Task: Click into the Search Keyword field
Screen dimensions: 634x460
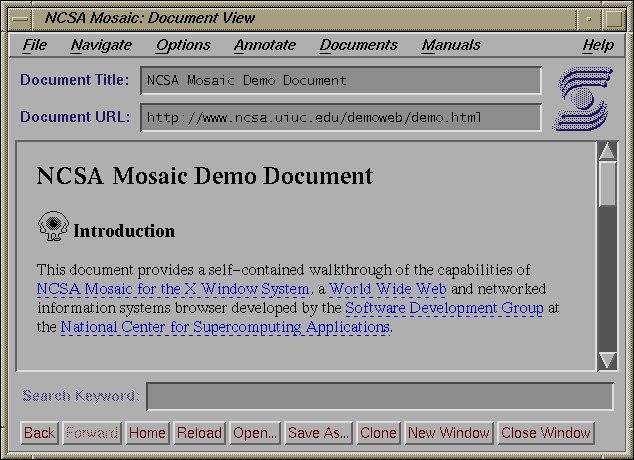Action: (x=380, y=396)
